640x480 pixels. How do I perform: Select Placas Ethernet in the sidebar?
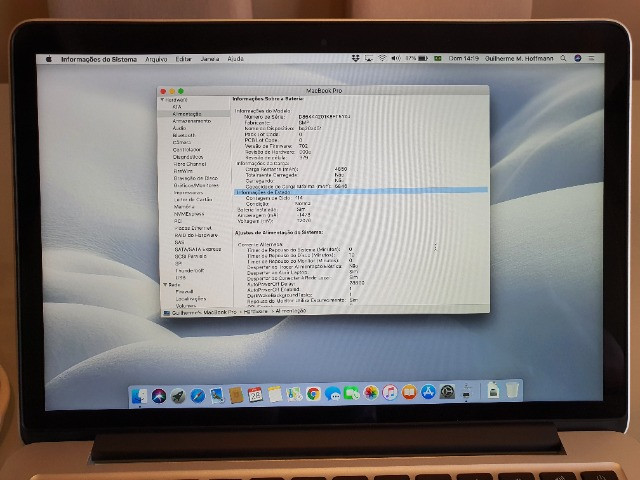coord(193,228)
